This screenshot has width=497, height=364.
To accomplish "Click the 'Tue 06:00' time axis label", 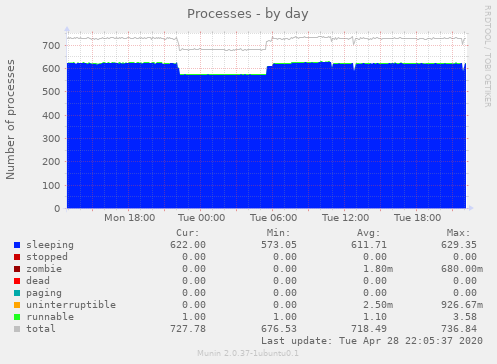I will (x=274, y=218).
